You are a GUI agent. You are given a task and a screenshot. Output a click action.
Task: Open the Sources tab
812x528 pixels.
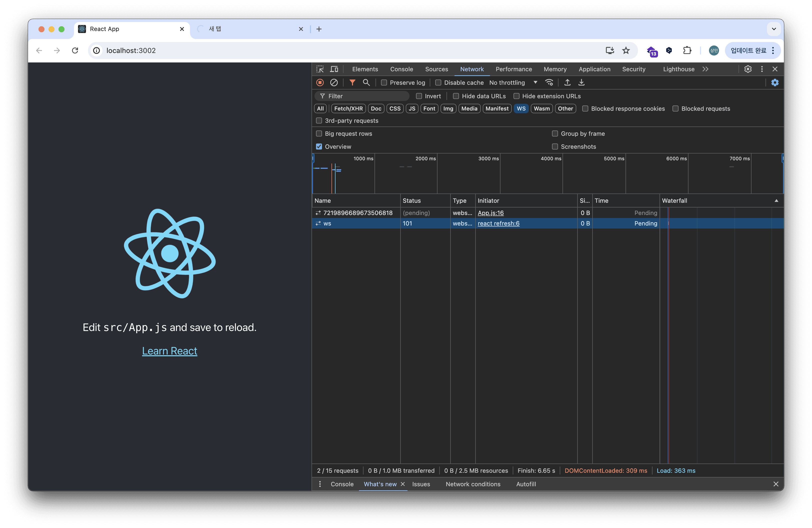436,69
